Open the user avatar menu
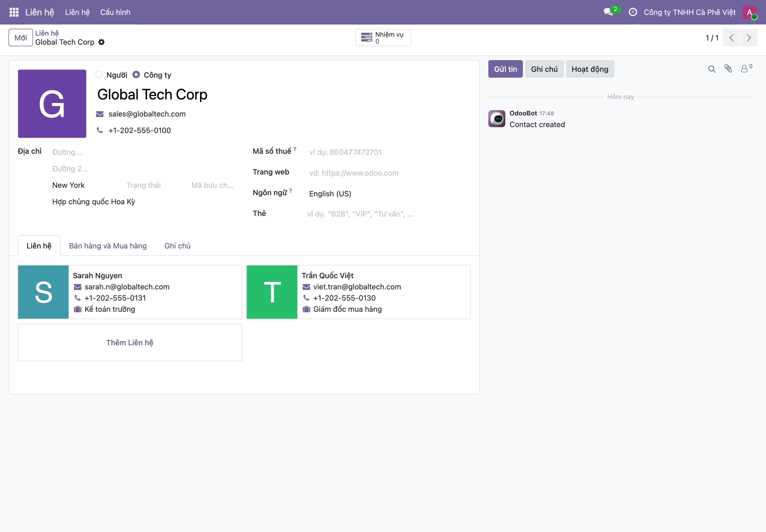The height and width of the screenshot is (532, 766). coord(749,12)
